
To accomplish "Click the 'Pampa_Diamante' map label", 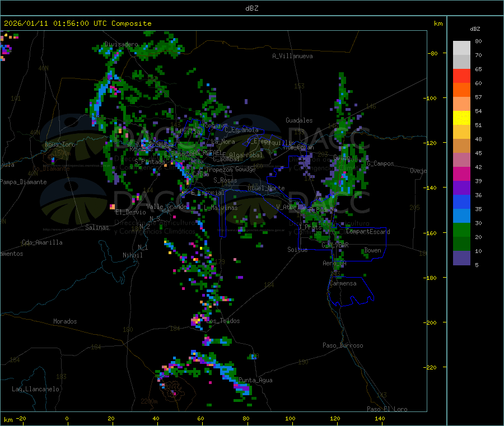I will 24,182.
